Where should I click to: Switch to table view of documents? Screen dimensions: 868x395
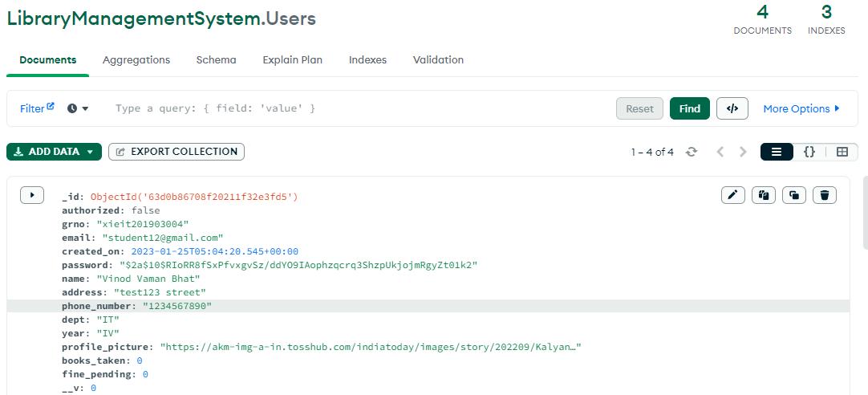[842, 152]
